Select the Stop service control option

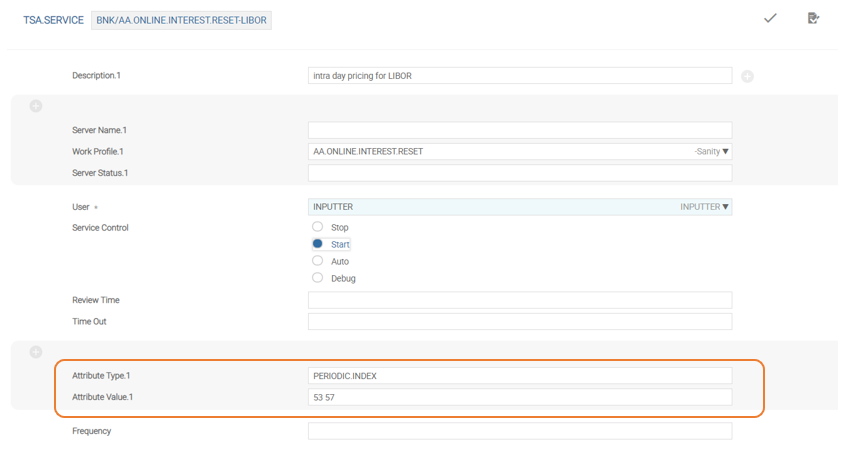[x=318, y=227]
